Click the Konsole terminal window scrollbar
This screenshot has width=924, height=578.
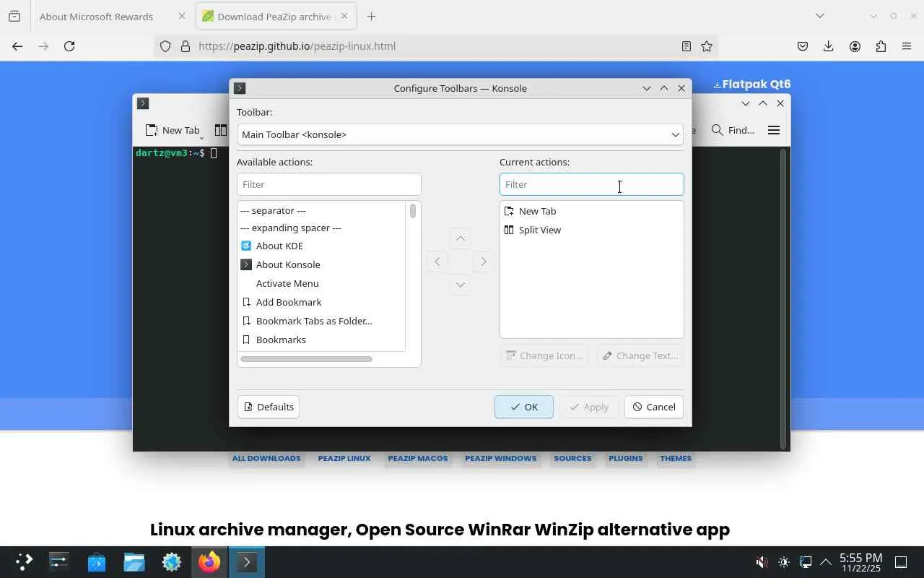tap(783, 298)
